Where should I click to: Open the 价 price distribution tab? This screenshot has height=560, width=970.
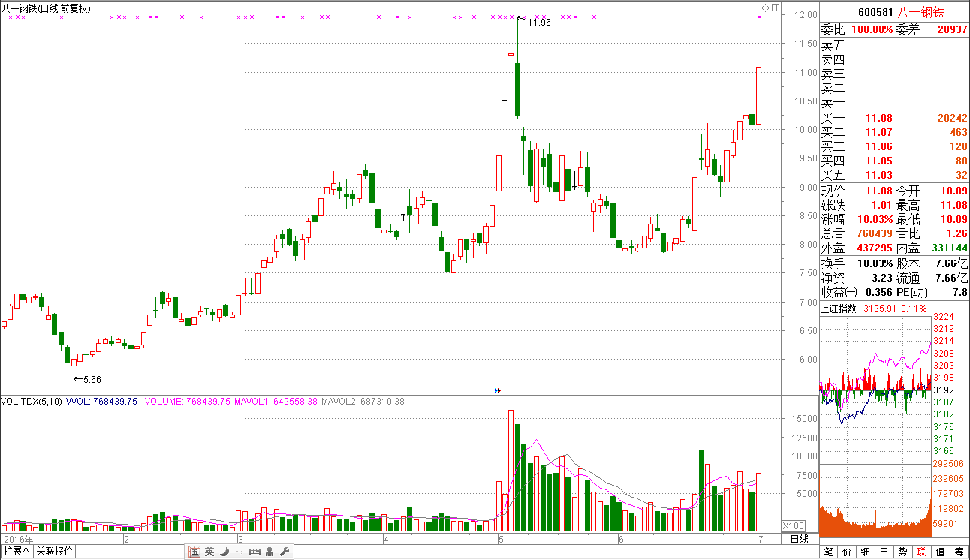coord(847,552)
